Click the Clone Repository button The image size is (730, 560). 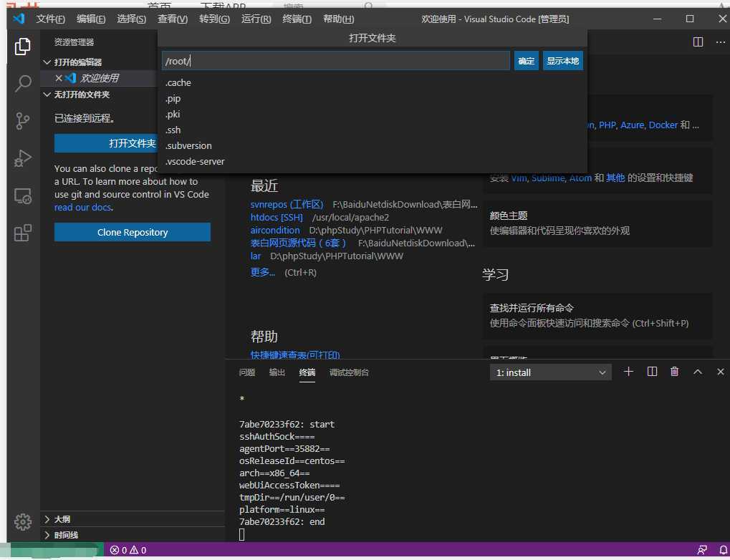click(x=133, y=232)
